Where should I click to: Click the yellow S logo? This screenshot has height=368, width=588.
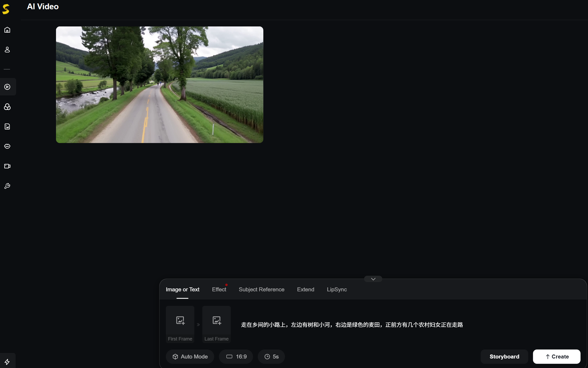coord(6,9)
